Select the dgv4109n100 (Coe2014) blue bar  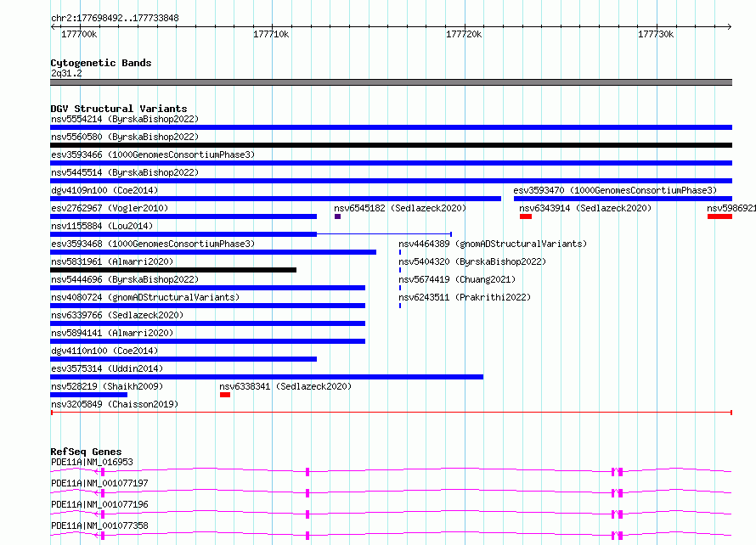click(276, 199)
